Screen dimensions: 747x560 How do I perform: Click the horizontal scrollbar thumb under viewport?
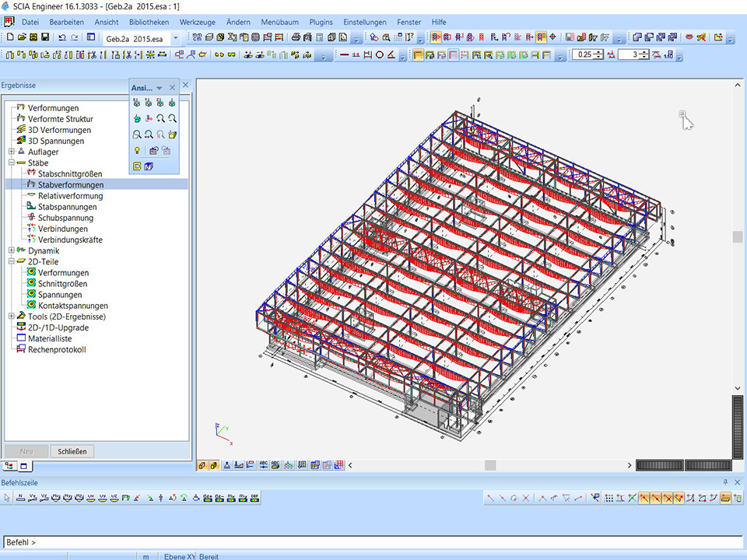click(x=490, y=465)
